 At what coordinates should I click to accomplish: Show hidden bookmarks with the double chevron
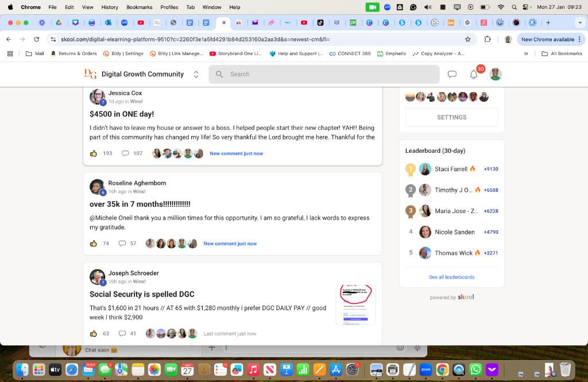(x=526, y=53)
